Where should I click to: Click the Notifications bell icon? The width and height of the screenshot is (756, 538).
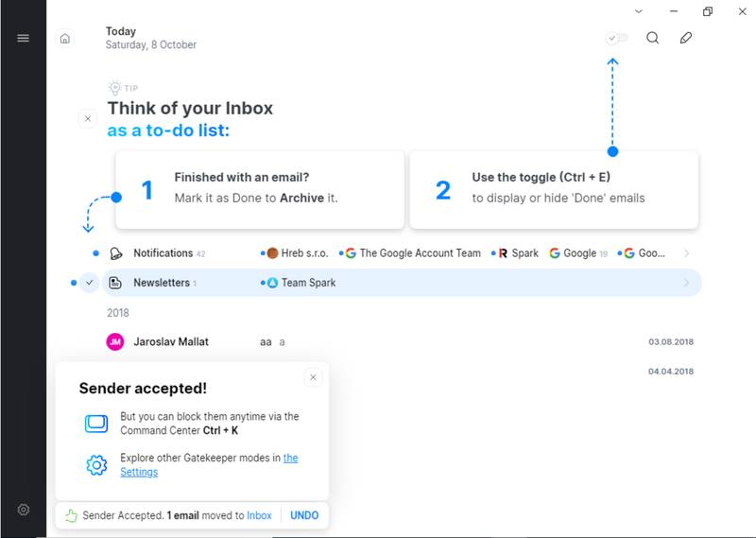tap(115, 253)
